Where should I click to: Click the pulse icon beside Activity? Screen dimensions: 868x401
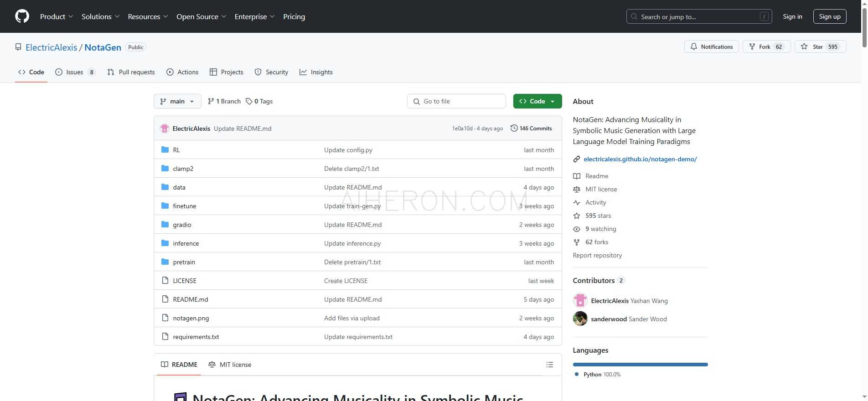[x=577, y=202]
